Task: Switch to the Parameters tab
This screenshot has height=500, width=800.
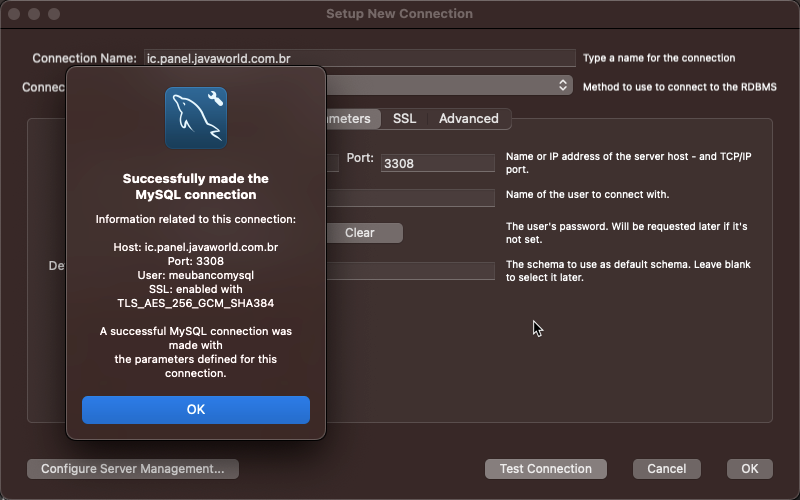Action: pyautogui.click(x=353, y=118)
